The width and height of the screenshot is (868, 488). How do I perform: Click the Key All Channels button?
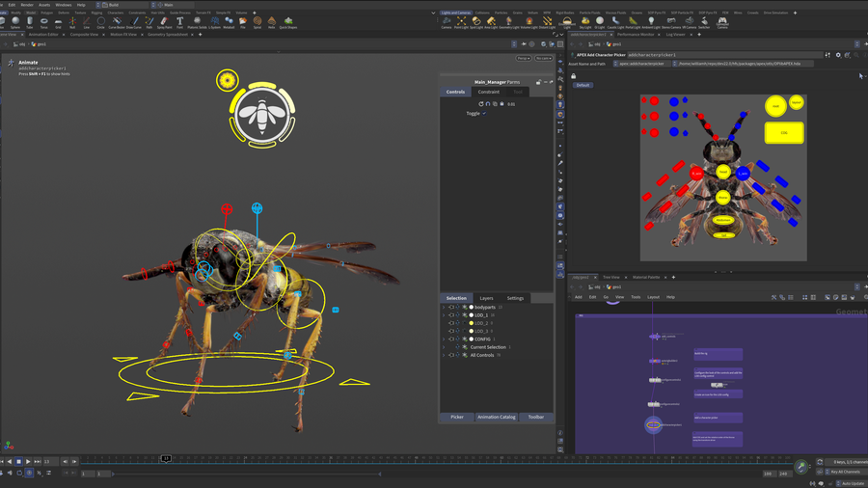[845, 472]
